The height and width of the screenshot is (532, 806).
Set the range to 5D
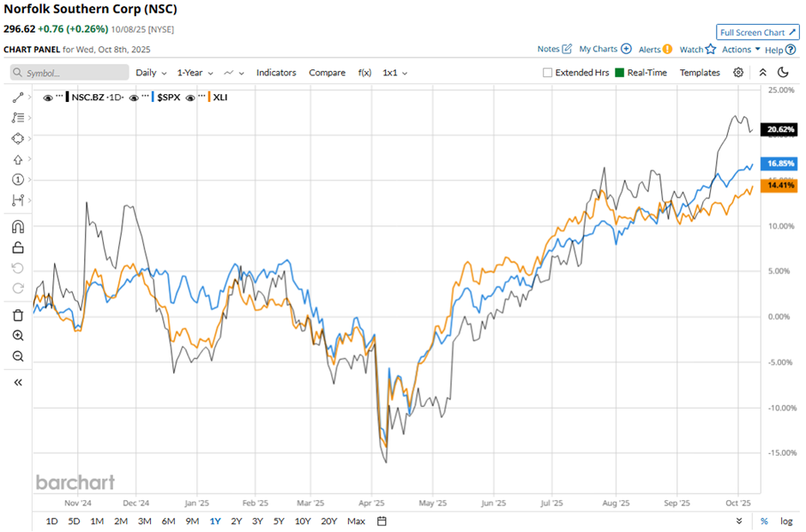tap(74, 521)
